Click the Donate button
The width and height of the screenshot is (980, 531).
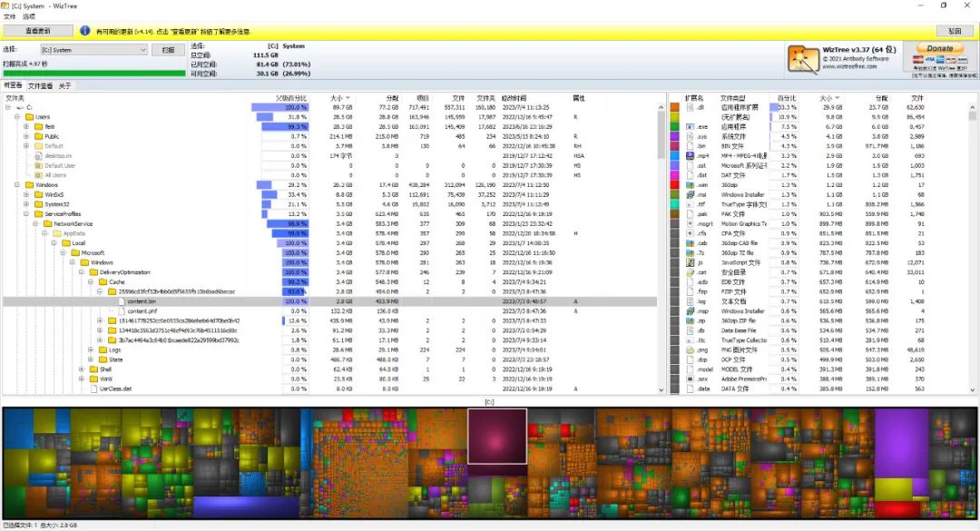939,48
